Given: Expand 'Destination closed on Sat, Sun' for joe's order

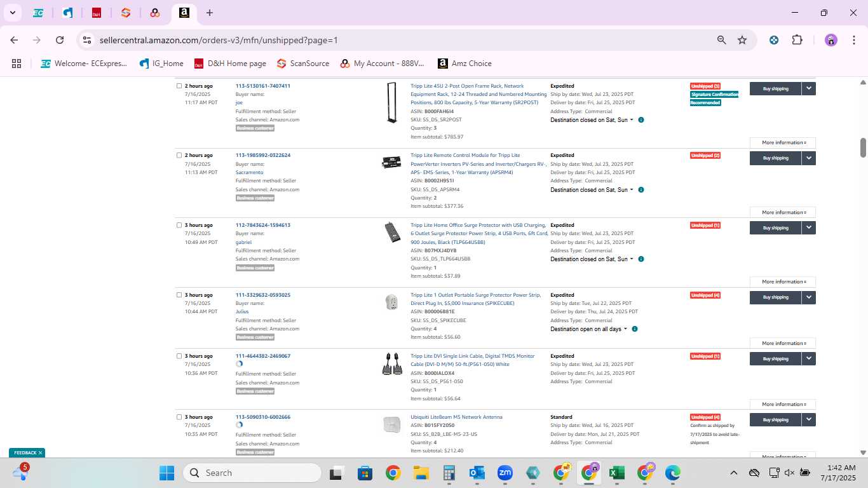Looking at the screenshot, I should 592,120.
